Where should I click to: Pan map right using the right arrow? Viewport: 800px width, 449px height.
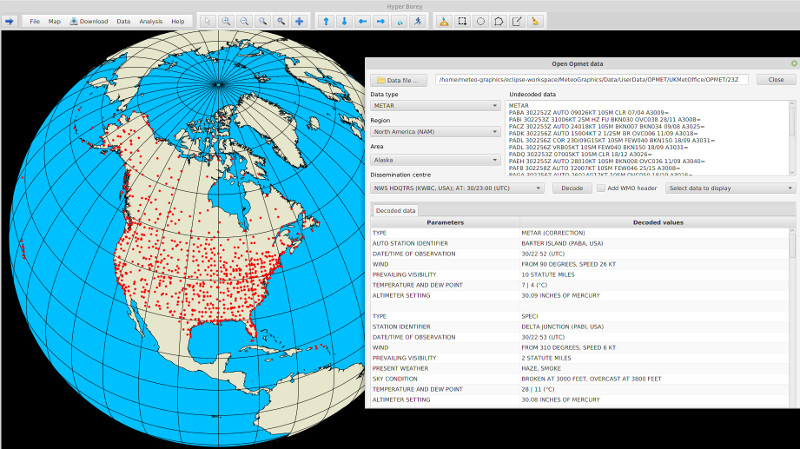[381, 21]
